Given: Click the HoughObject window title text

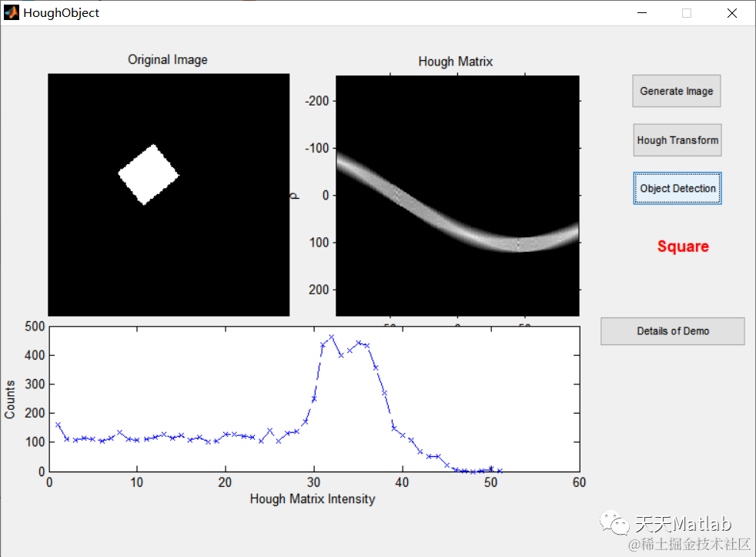Looking at the screenshot, I should [62, 13].
